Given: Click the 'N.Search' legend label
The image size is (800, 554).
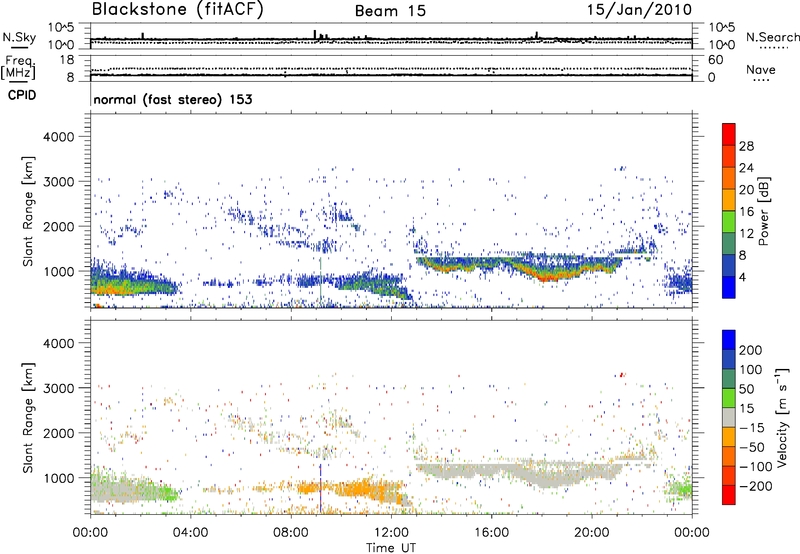Looking at the screenshot, I should tap(772, 37).
